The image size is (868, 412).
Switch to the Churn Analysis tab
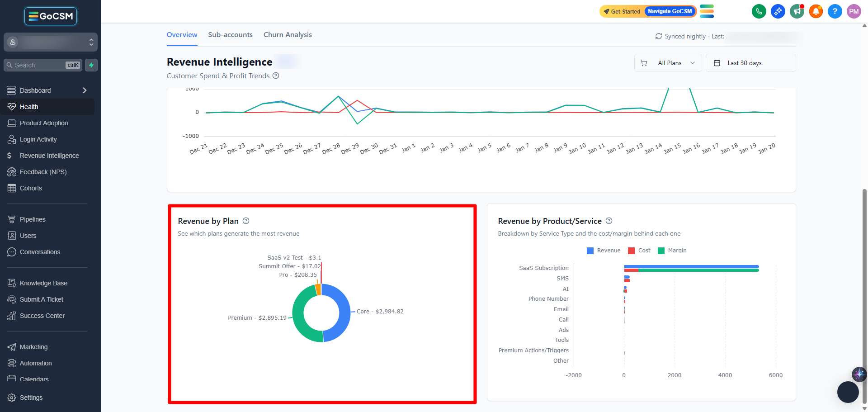pos(288,35)
